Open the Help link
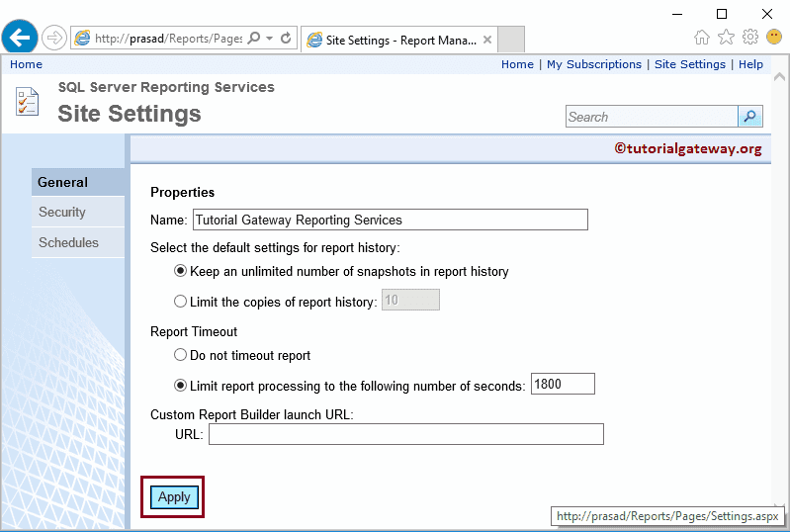This screenshot has height=532, width=790. coord(750,64)
